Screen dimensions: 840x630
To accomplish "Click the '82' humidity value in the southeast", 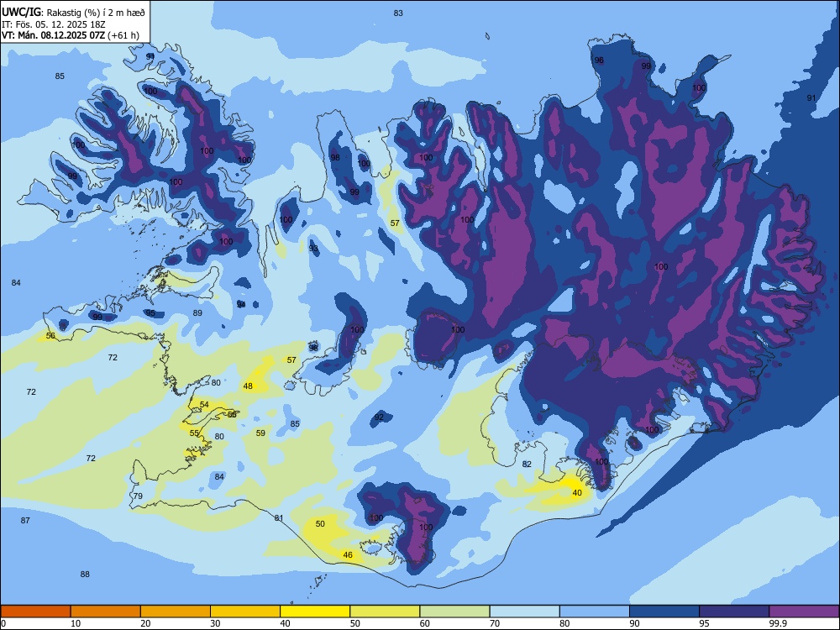I will tap(527, 464).
